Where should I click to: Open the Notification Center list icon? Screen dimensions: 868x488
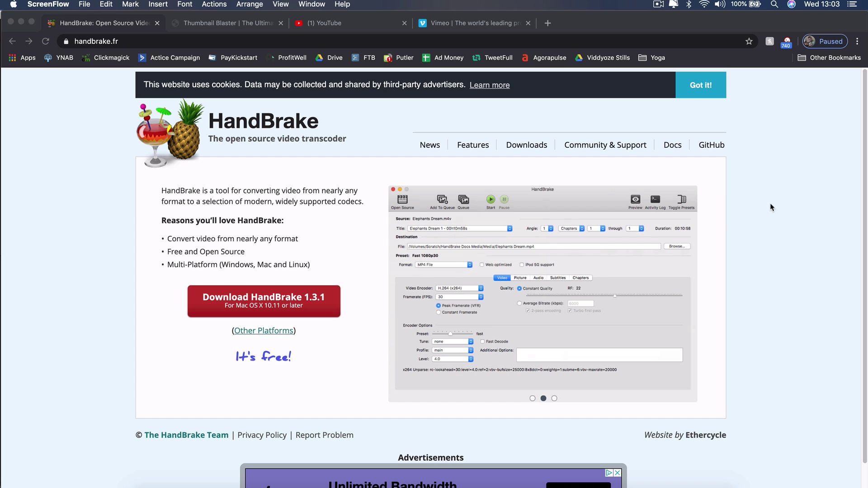(852, 4)
